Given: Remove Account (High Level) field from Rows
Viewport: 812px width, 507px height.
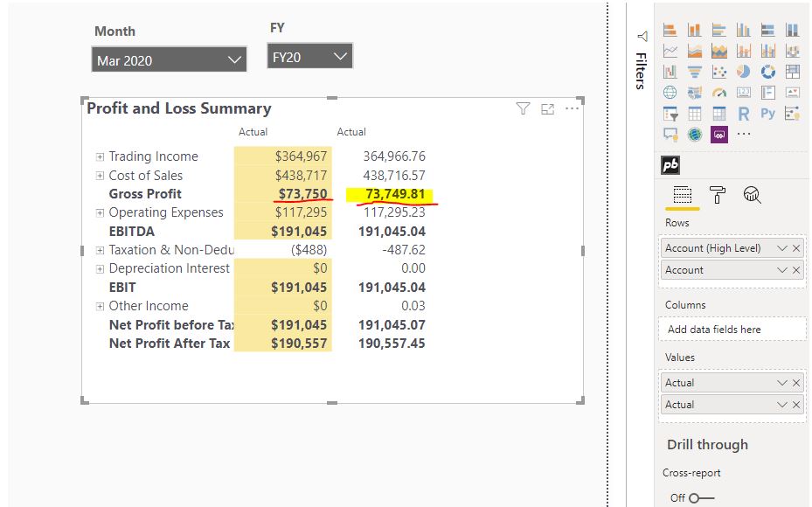Looking at the screenshot, I should (x=796, y=248).
